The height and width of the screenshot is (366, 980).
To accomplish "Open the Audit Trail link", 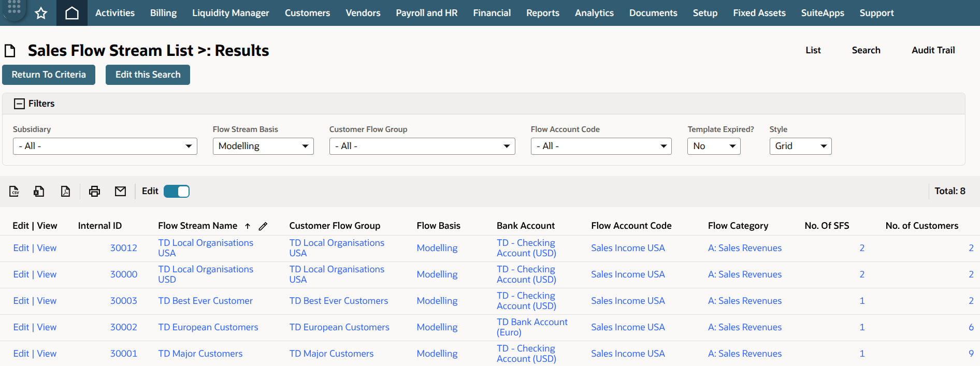I will 933,50.
